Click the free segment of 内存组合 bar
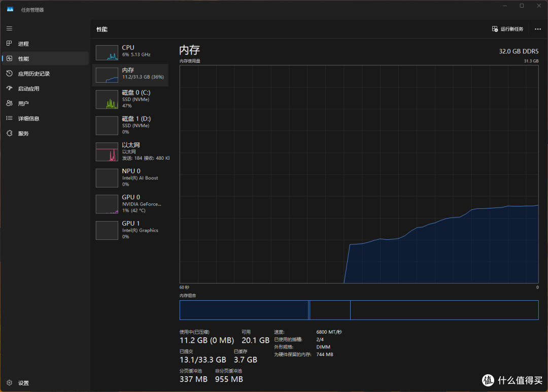The width and height of the screenshot is (548, 392). click(x=444, y=310)
